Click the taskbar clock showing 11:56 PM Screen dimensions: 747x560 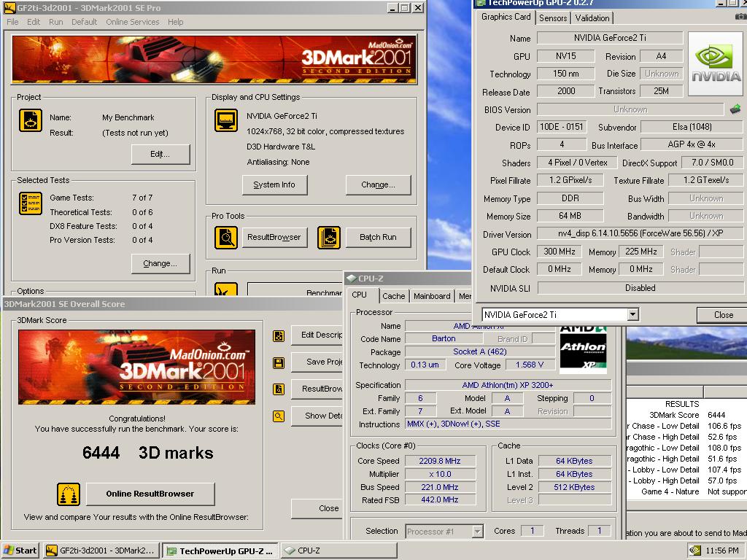pyautogui.click(x=722, y=551)
